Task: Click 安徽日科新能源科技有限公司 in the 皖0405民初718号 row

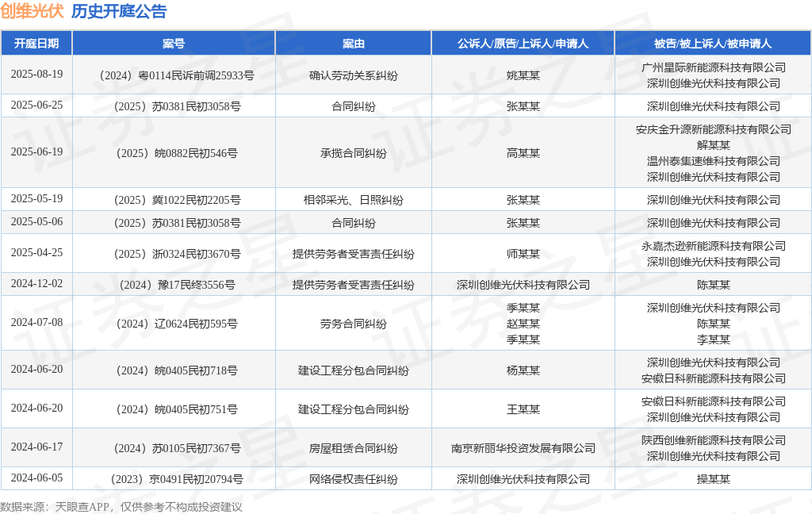Action: [713, 379]
